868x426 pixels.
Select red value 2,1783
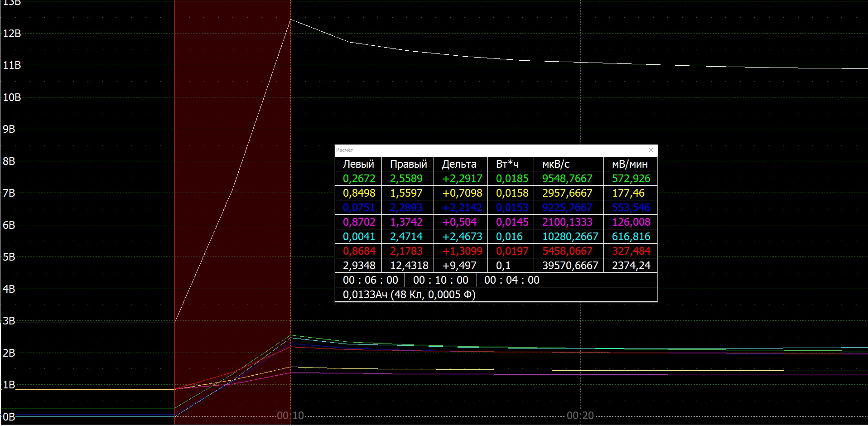click(x=406, y=251)
